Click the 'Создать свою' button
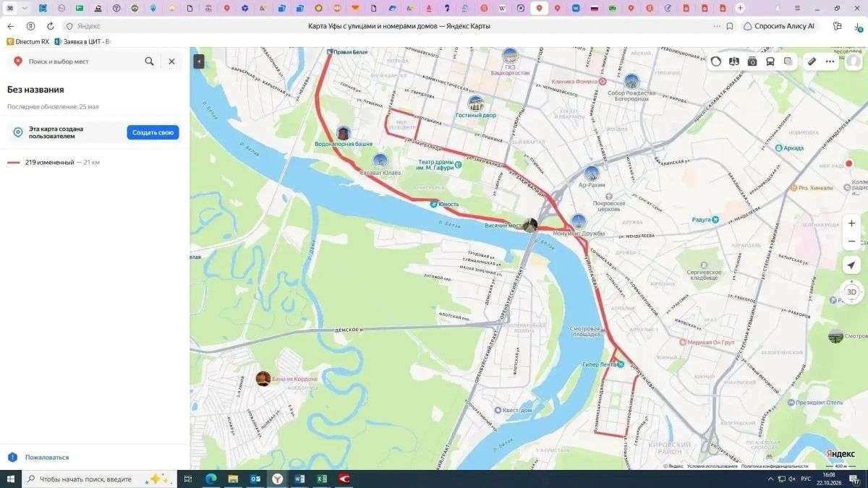The width and height of the screenshot is (868, 488). pyautogui.click(x=153, y=132)
